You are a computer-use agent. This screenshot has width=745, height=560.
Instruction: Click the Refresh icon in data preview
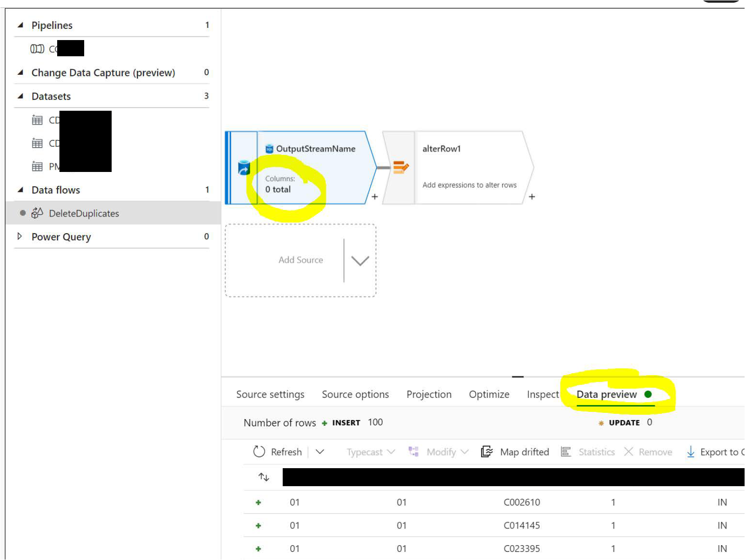click(259, 452)
